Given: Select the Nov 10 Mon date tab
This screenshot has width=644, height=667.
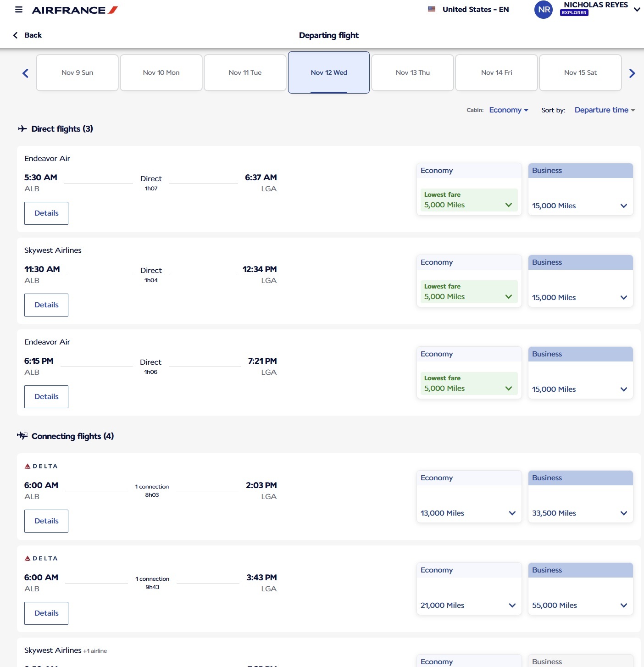Looking at the screenshot, I should click(x=161, y=72).
